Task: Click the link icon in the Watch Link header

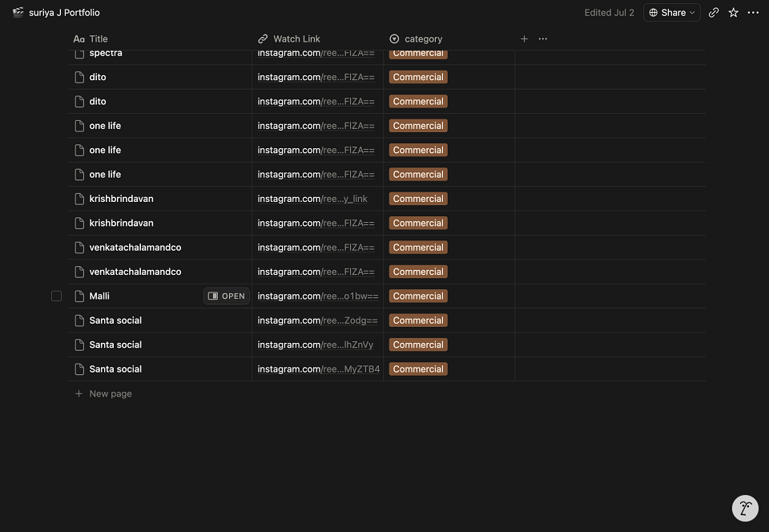Action: (263, 38)
